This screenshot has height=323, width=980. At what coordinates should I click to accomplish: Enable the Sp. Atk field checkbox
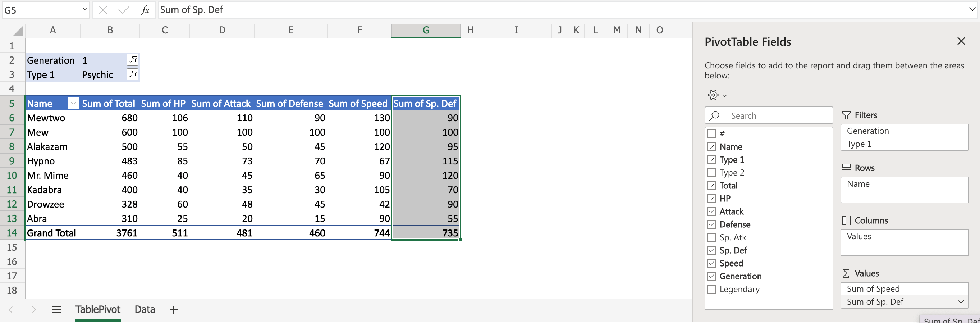click(x=711, y=237)
